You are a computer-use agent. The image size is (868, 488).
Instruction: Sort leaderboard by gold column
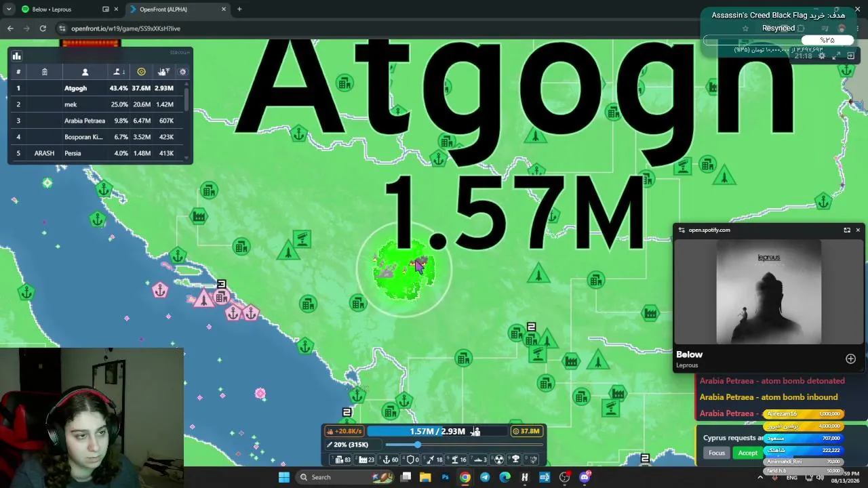[141, 72]
